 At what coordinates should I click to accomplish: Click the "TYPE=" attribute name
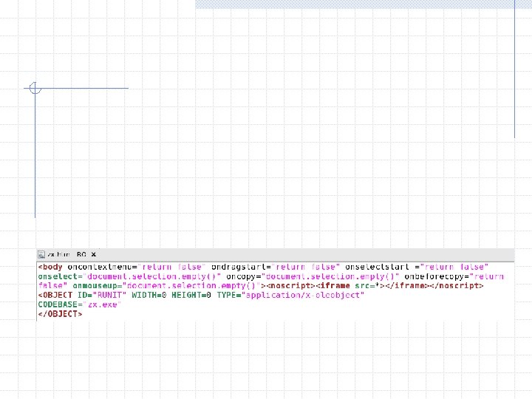click(229, 295)
